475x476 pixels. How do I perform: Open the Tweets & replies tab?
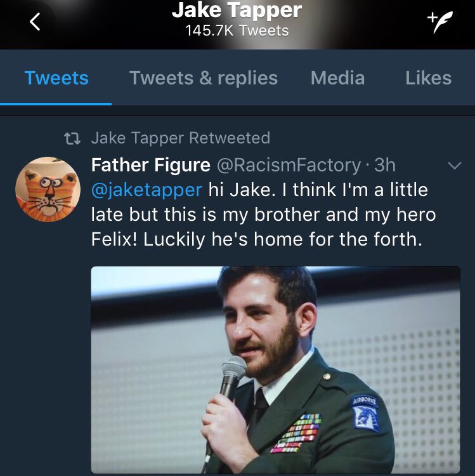click(204, 78)
